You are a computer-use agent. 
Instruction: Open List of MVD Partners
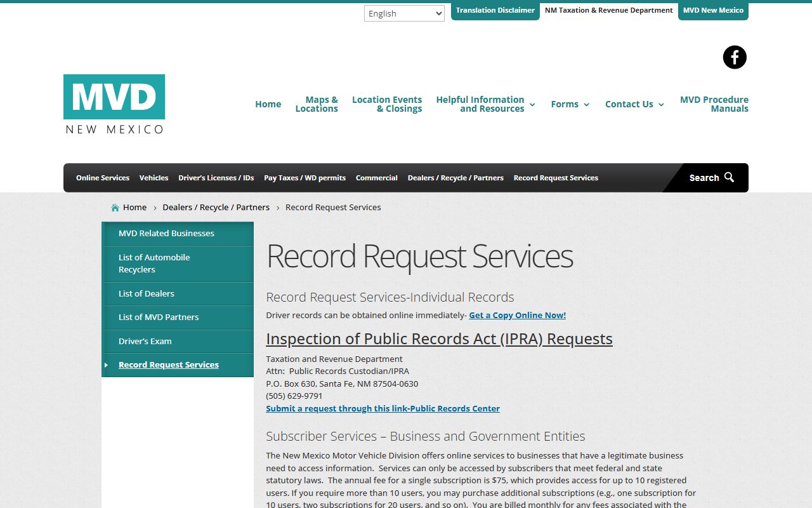[x=178, y=317]
